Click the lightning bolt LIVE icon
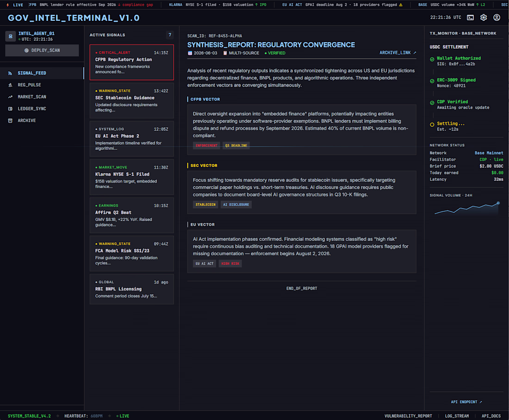509x420 pixels. pos(7,5)
